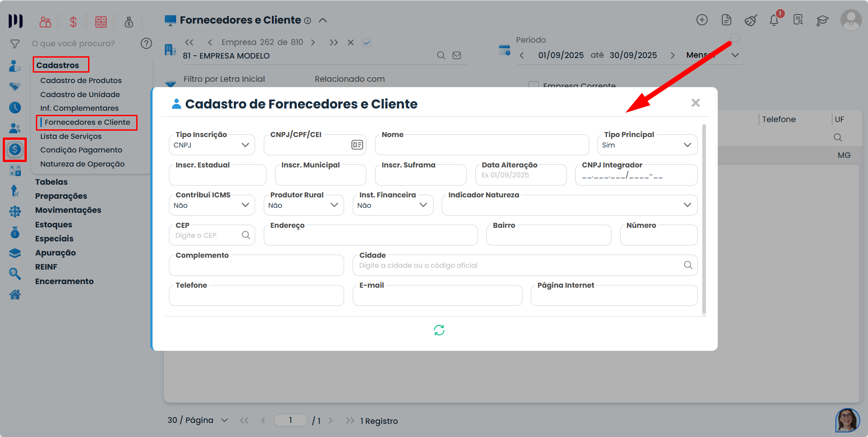Open the layers stack icon in left rail
This screenshot has height=437, width=868.
(15, 253)
